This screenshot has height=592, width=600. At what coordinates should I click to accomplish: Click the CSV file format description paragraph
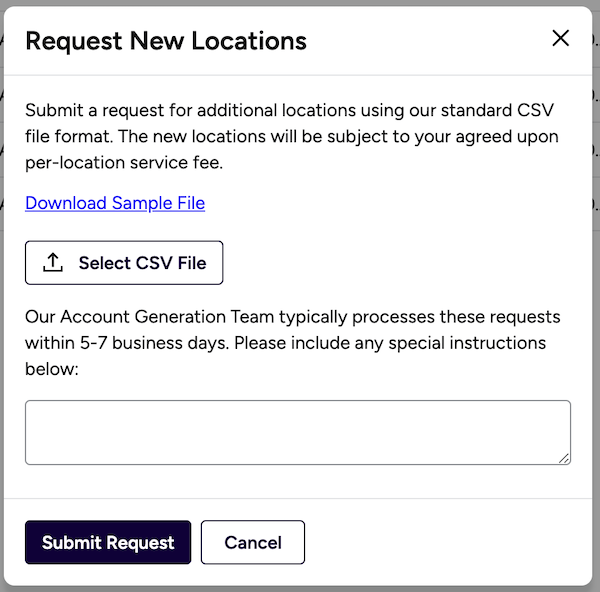coord(292,136)
